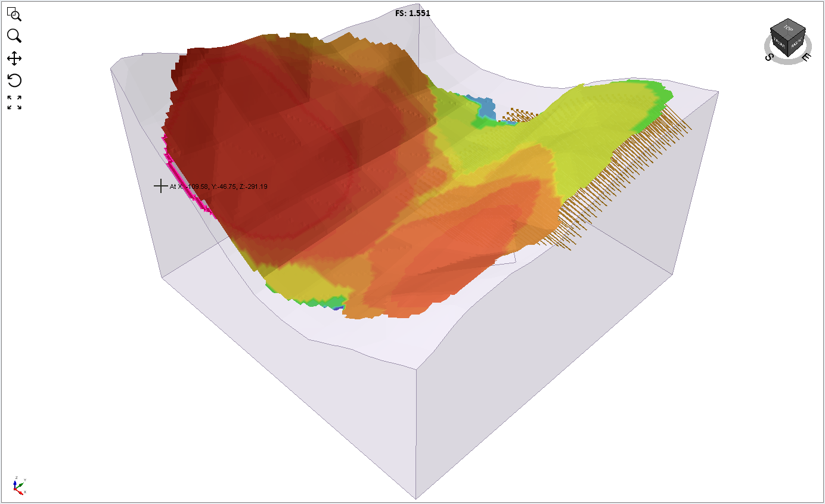
Task: Choose the pan four-arrow tool
Action: pos(14,58)
